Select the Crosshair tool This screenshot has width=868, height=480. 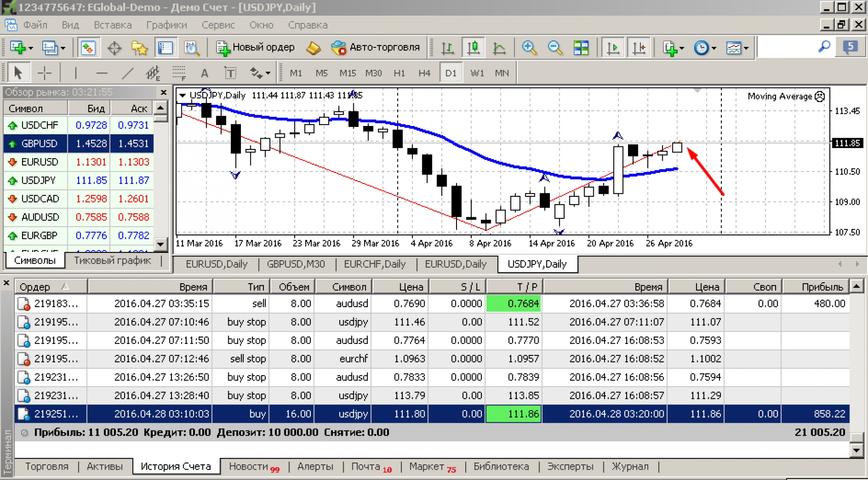pyautogui.click(x=44, y=73)
